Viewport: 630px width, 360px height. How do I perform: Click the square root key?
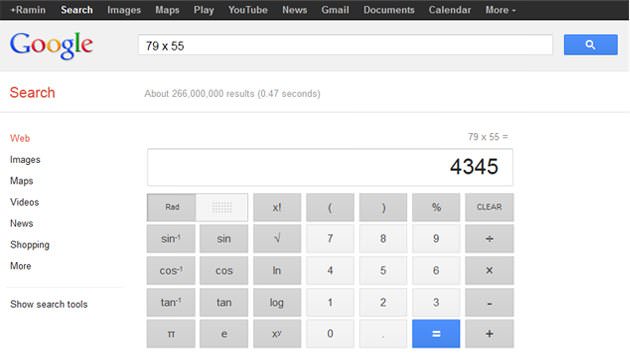pos(277,239)
